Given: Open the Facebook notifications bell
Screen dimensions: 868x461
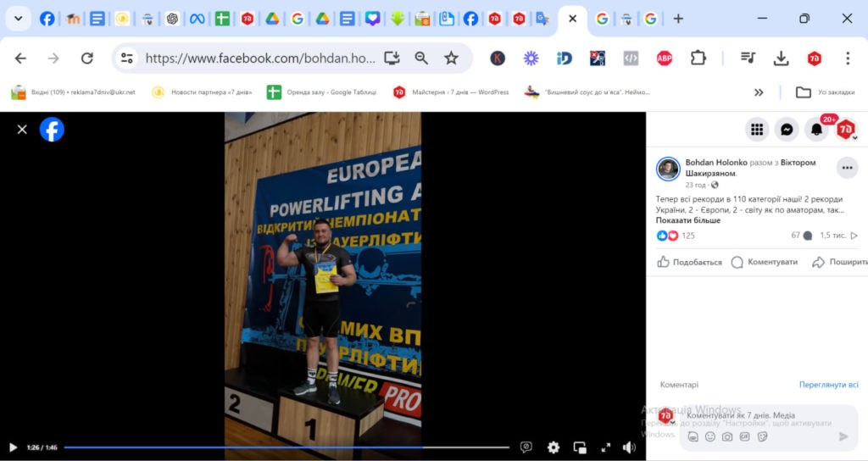Looking at the screenshot, I should [x=816, y=130].
